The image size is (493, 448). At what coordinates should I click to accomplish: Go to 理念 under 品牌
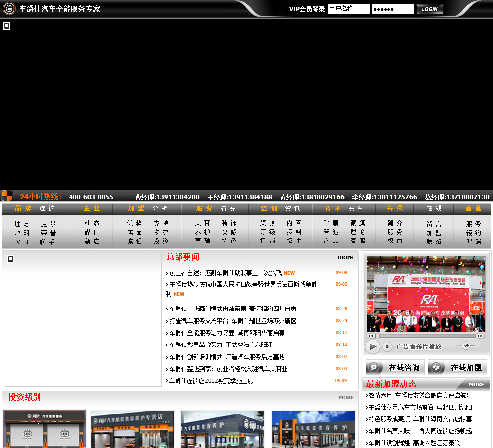tap(22, 224)
